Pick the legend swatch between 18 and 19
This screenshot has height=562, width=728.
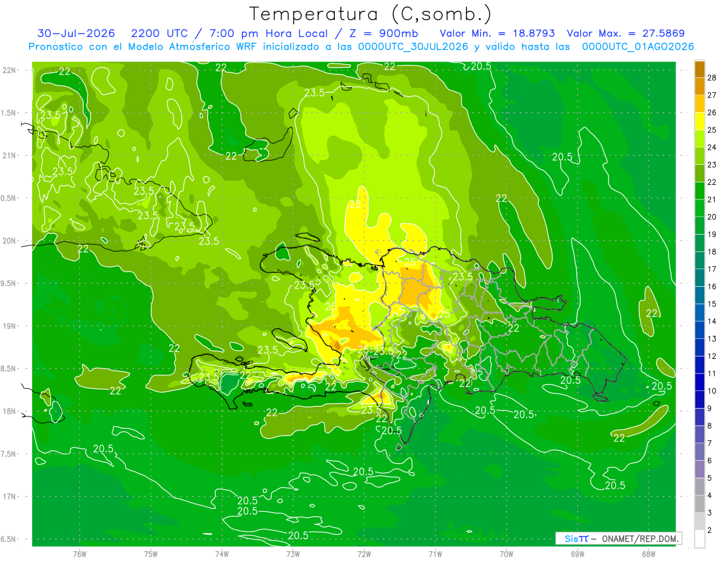point(699,243)
